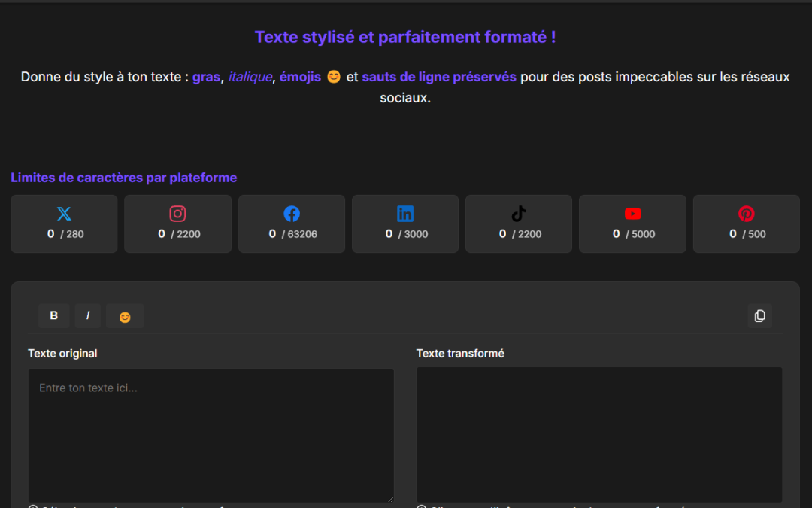Click the YouTube platform icon

633,214
